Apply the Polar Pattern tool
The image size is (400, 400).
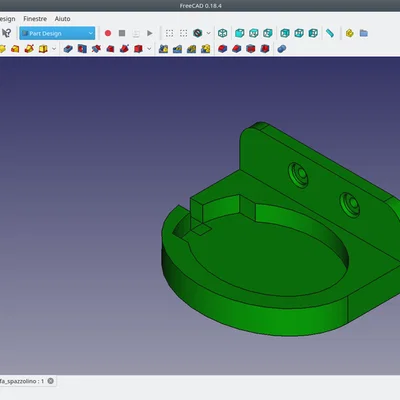pyautogui.click(x=191, y=49)
